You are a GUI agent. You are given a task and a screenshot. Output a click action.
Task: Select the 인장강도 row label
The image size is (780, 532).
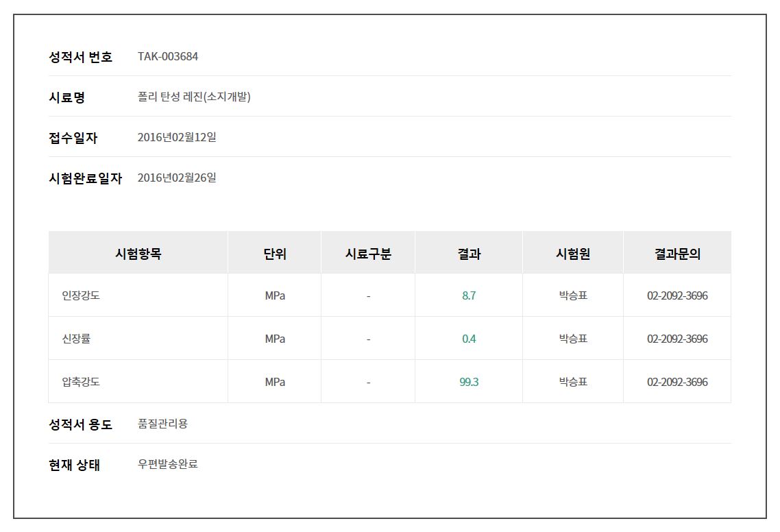pyautogui.click(x=81, y=296)
